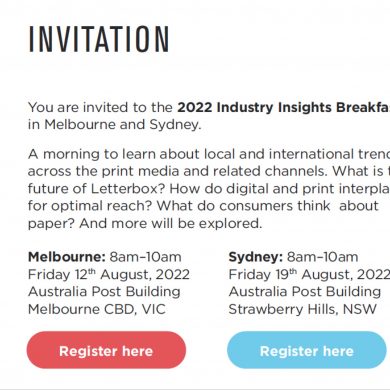Click Australia Post Building under Melbourne
This screenshot has width=390, height=390.
click(104, 292)
